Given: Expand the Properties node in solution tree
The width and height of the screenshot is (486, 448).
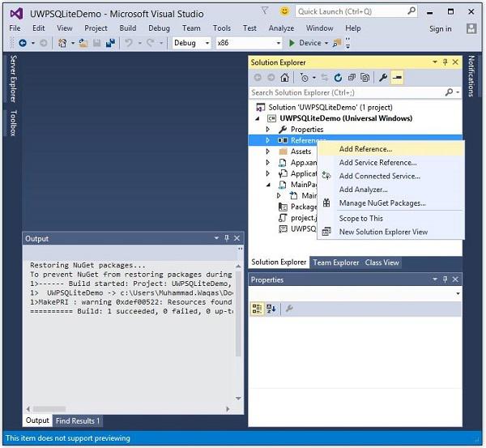Looking at the screenshot, I should pyautogui.click(x=268, y=130).
